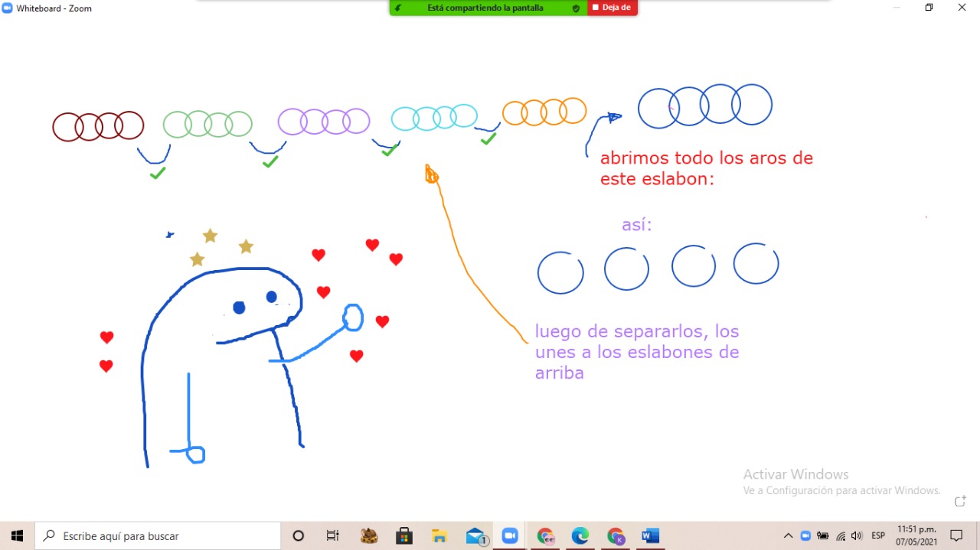
Task: Click the text 'este eslabon:'
Action: [657, 179]
